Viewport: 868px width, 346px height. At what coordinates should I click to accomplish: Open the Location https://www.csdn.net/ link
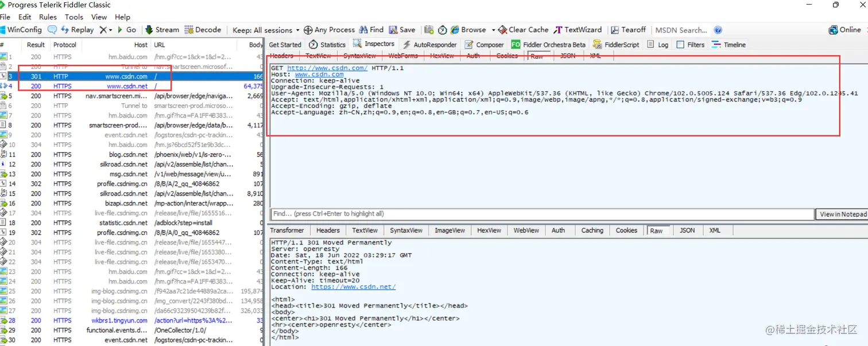point(353,287)
